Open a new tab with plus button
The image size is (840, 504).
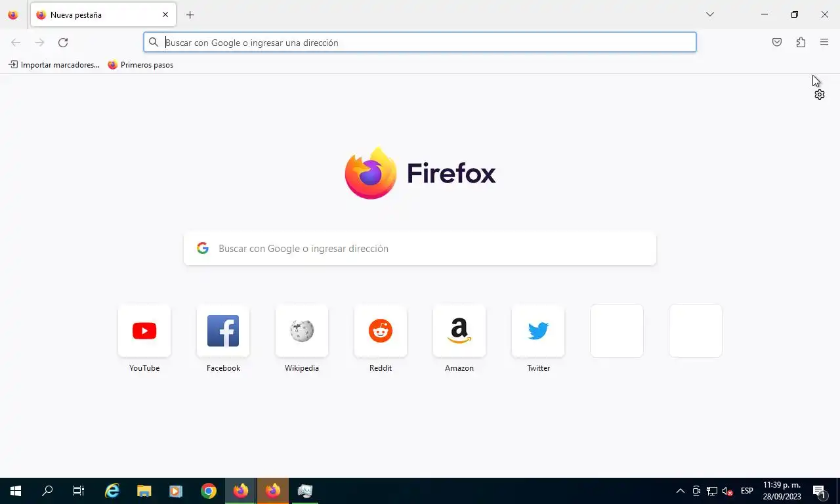(x=190, y=14)
